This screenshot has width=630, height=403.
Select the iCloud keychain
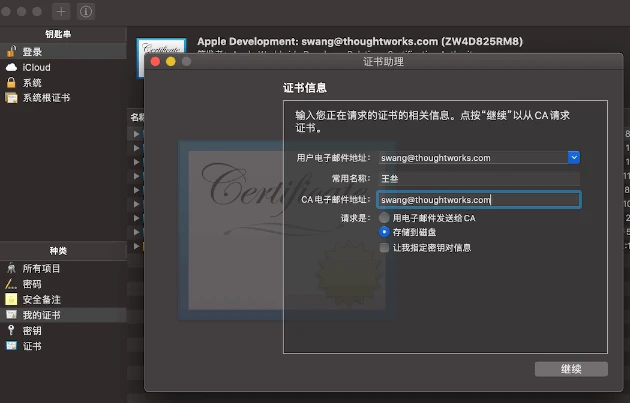click(x=36, y=67)
